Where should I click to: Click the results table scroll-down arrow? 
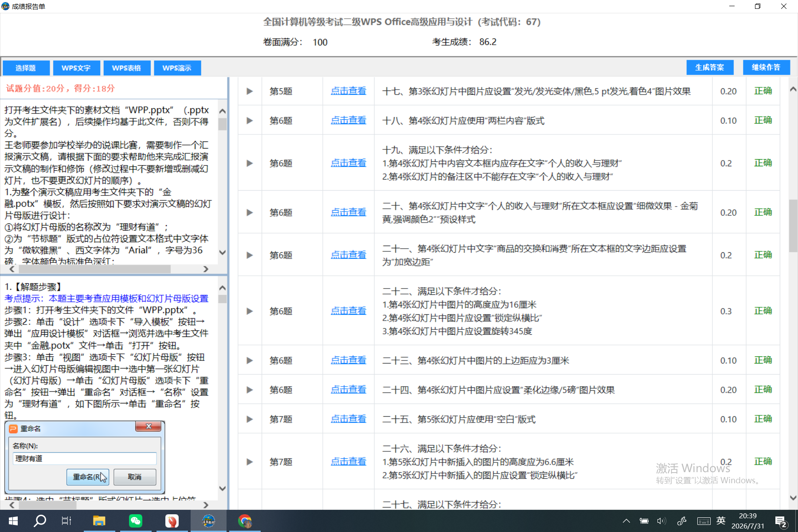(793, 498)
